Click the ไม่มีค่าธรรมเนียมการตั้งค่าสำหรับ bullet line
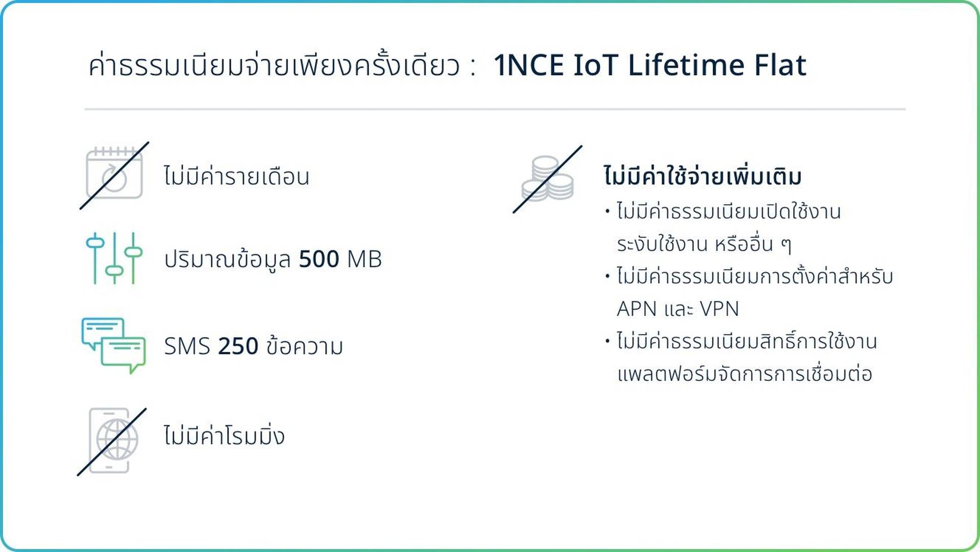The width and height of the screenshot is (980, 552). (754, 276)
